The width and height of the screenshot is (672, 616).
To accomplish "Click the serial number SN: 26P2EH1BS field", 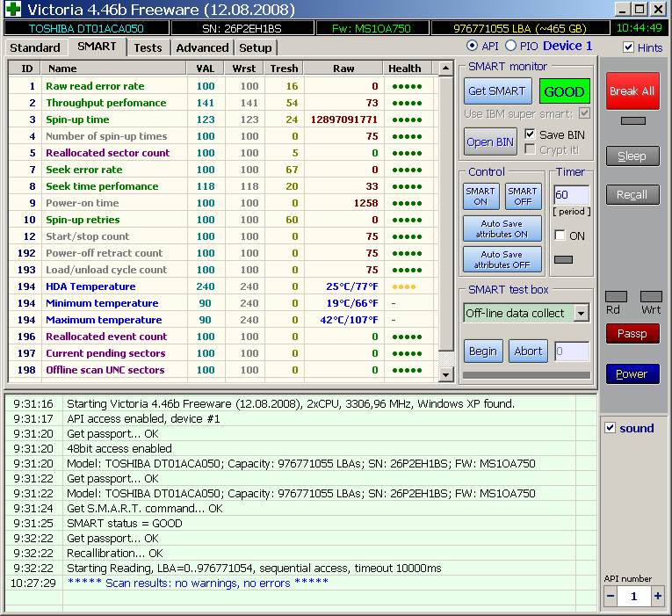I will point(242,28).
